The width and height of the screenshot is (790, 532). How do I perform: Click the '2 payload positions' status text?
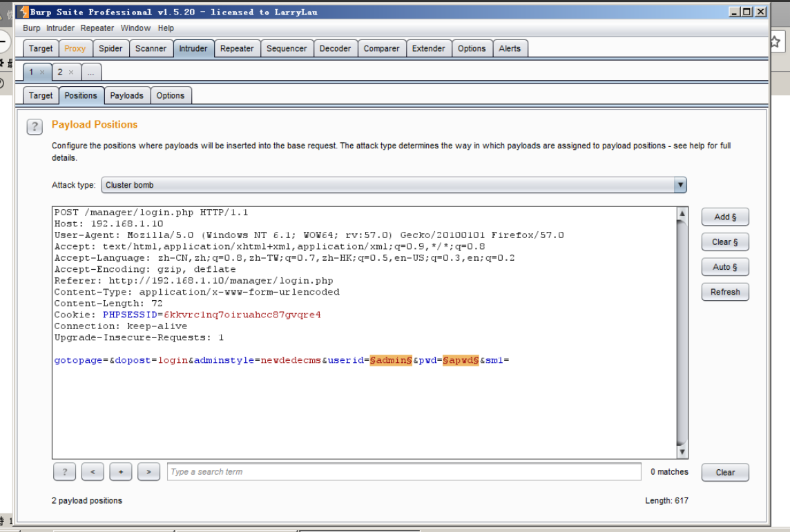[86, 501]
